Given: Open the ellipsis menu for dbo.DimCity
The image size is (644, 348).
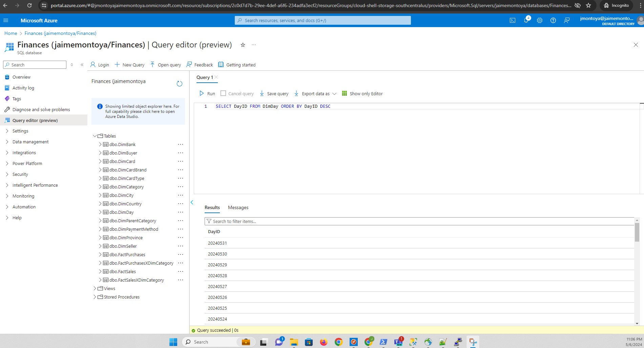Looking at the screenshot, I should (181, 195).
